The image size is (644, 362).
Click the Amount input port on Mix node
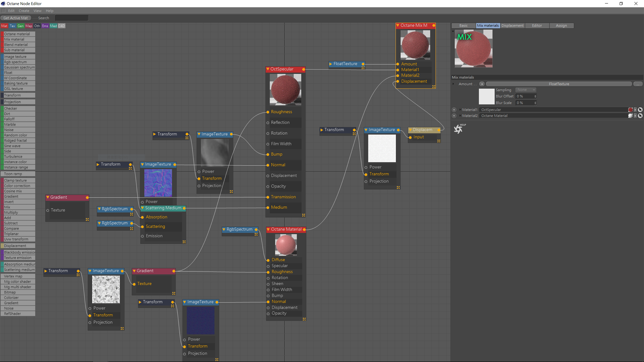pos(398,64)
